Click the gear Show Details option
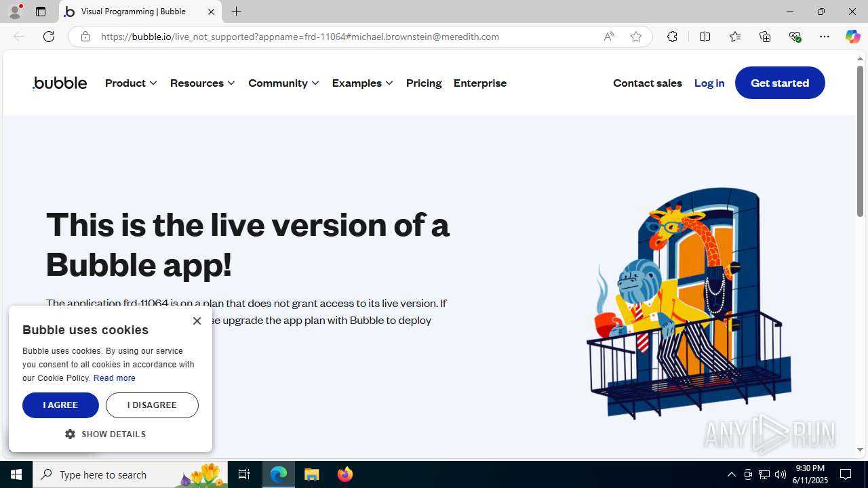The image size is (868, 488). click(x=105, y=434)
